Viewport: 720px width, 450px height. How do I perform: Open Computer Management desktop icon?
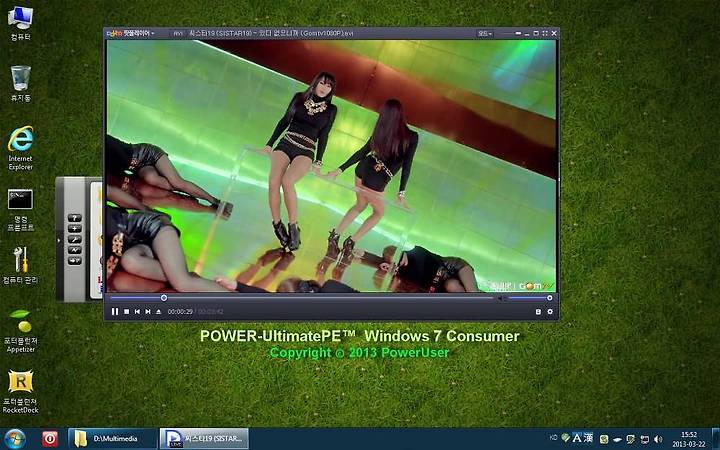(x=21, y=265)
